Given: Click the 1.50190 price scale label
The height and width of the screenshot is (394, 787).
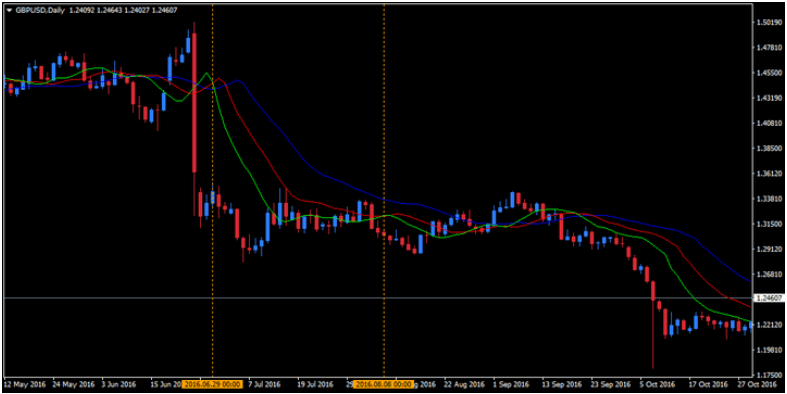Looking at the screenshot, I should tap(769, 23).
